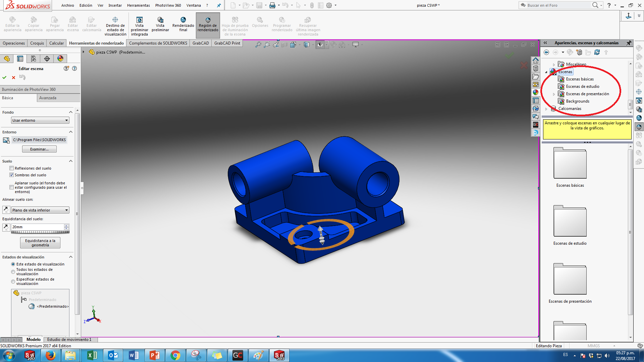644x362 pixels.
Task: Refresh the appearances and scenes library
Action: pyautogui.click(x=597, y=52)
